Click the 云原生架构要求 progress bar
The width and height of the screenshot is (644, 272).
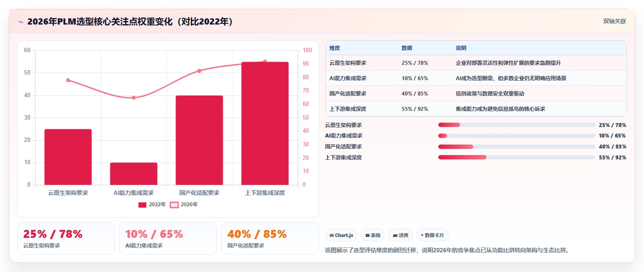(x=517, y=125)
